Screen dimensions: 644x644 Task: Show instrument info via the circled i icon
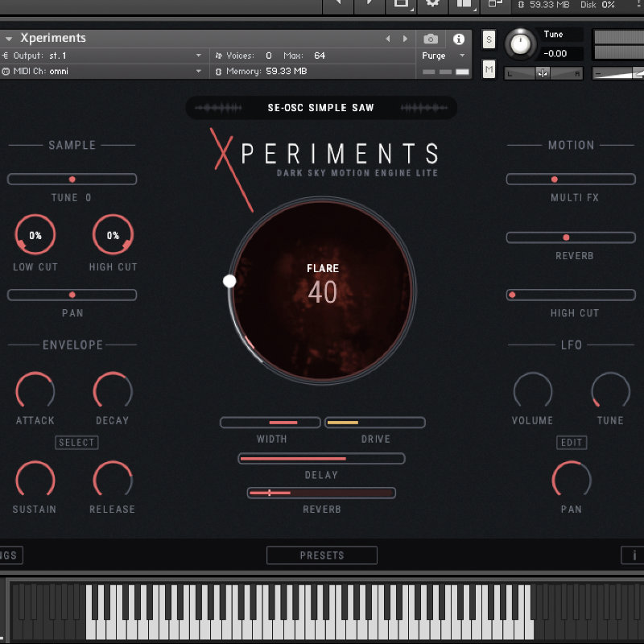tap(459, 39)
